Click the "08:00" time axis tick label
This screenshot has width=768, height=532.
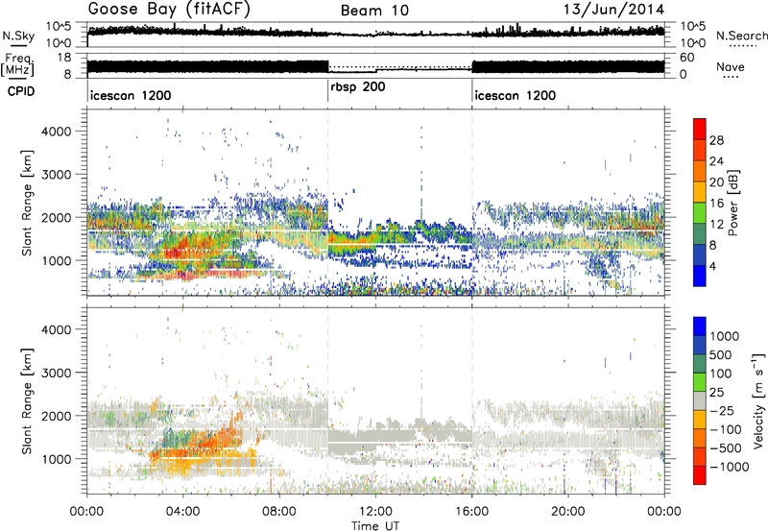click(279, 512)
